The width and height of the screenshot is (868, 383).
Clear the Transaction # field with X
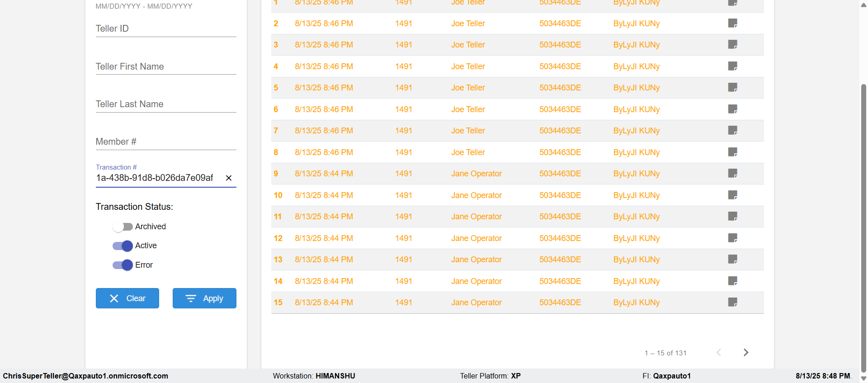click(229, 178)
